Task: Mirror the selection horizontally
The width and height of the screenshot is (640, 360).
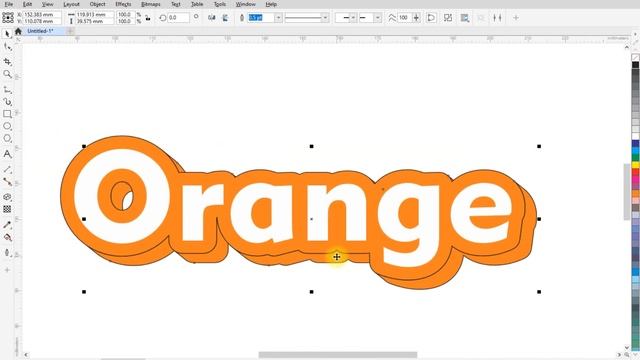Action: click(x=211, y=18)
